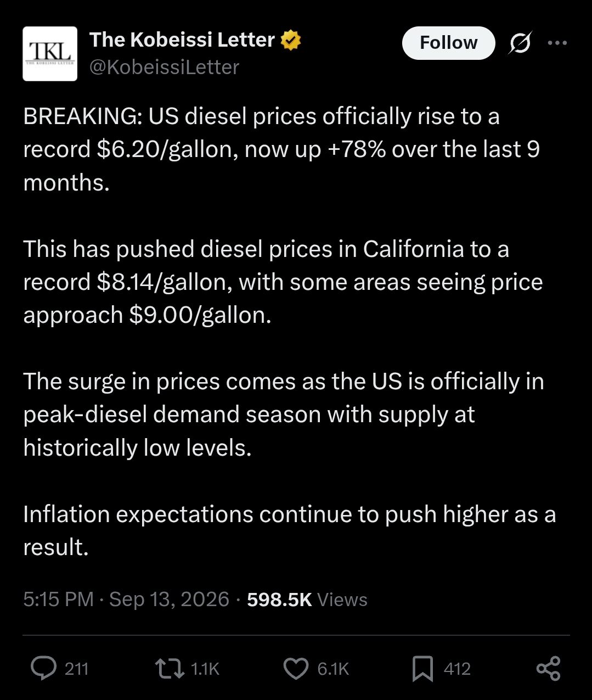The height and width of the screenshot is (700, 592).
Task: View the 1.1K reposts count
Action: click(205, 669)
